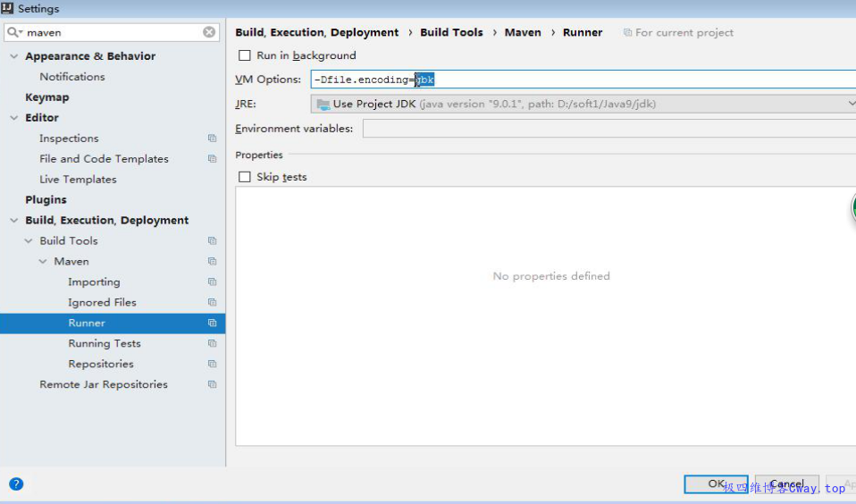Screen dimensions: 856x504
Task: Click project-level icon beside Repositories
Action: pyautogui.click(x=213, y=364)
